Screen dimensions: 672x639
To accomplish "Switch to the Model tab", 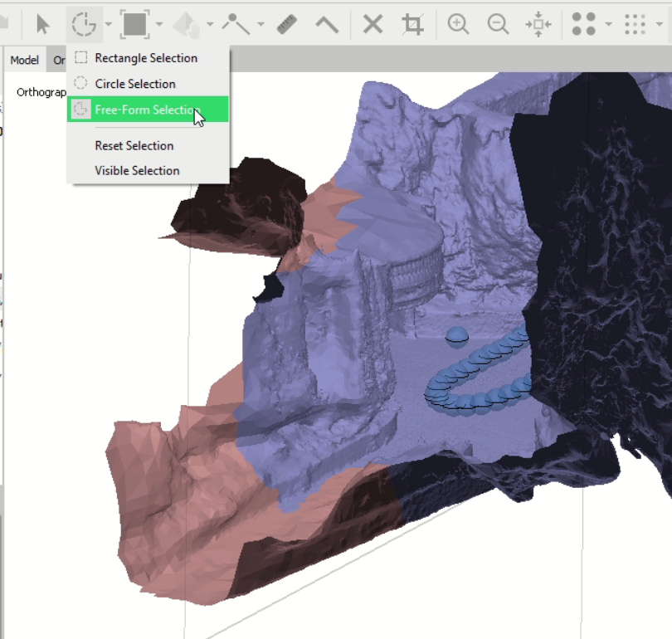I will [x=25, y=60].
